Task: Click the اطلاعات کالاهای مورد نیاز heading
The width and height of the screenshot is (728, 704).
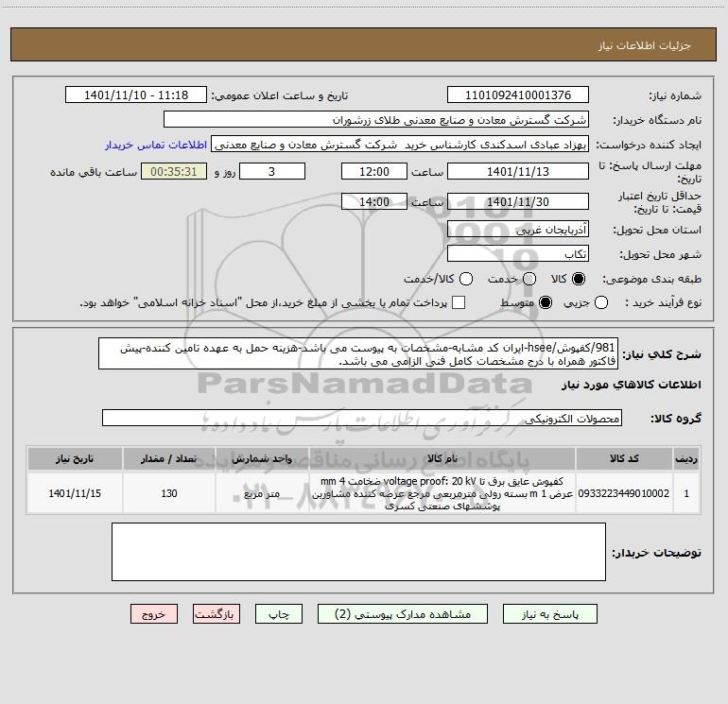Action: click(x=632, y=385)
